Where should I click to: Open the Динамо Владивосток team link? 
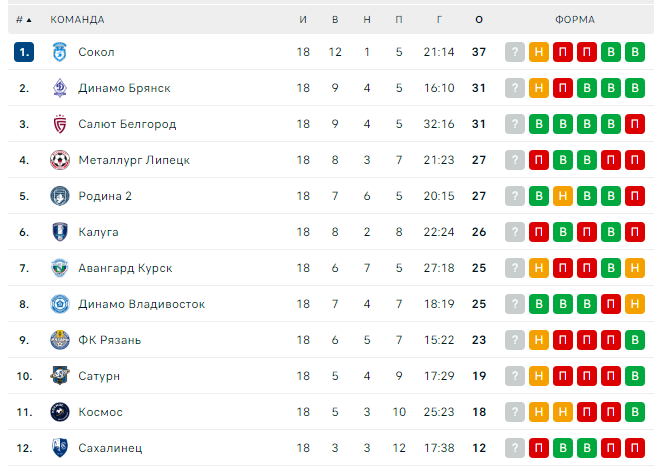pyautogui.click(x=141, y=304)
